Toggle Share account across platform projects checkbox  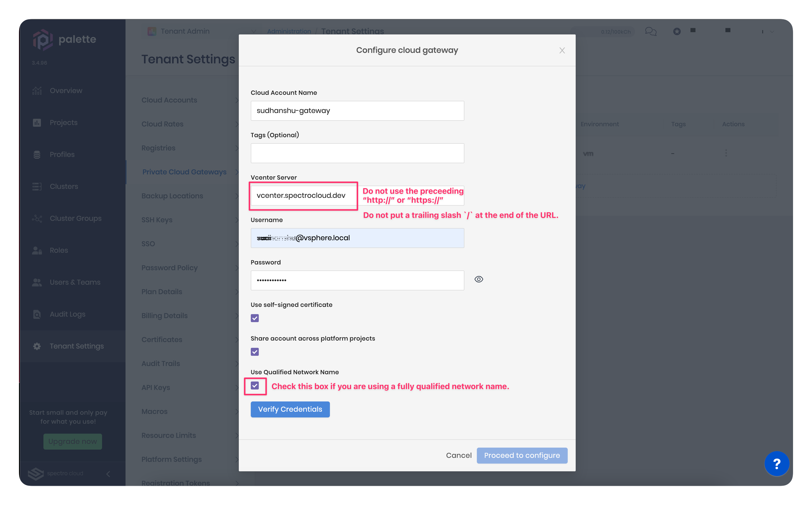click(255, 352)
